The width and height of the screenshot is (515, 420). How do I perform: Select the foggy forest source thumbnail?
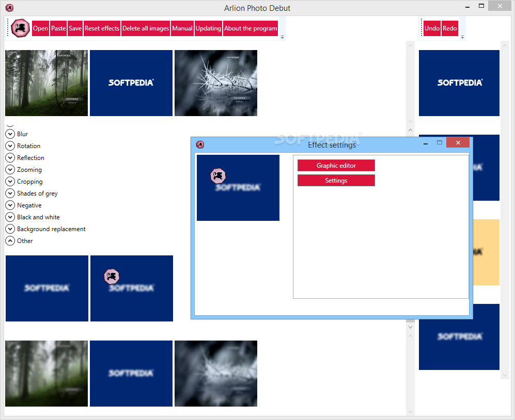46,83
